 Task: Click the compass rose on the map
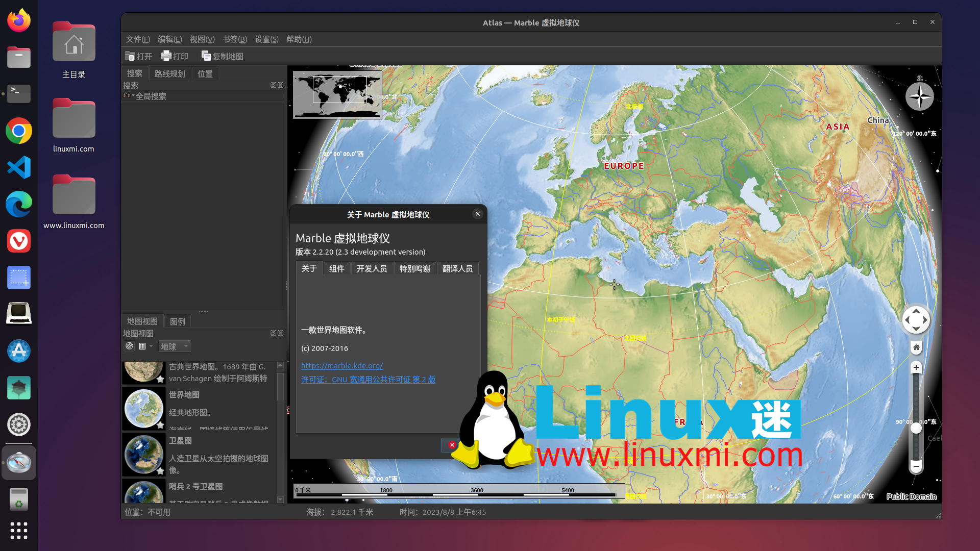(x=919, y=96)
